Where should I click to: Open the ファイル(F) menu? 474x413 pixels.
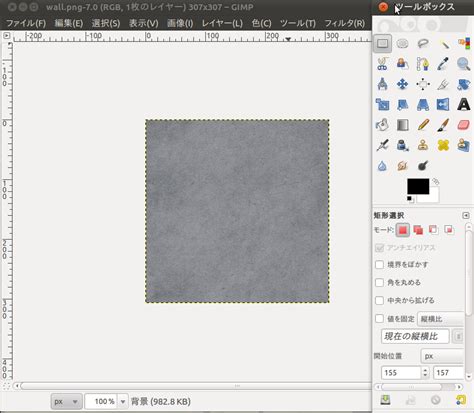tap(26, 23)
